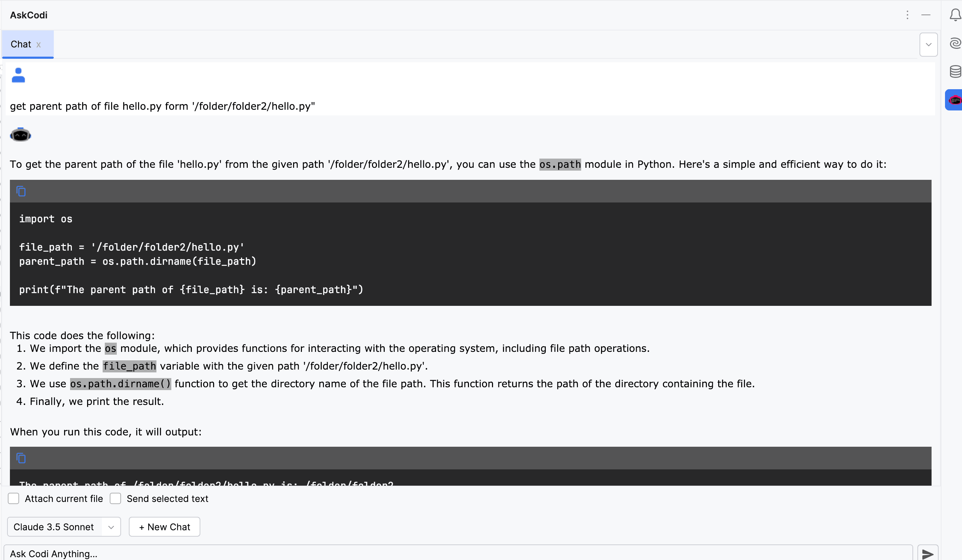The image size is (962, 560).
Task: Click the Attach current file label
Action: click(64, 498)
